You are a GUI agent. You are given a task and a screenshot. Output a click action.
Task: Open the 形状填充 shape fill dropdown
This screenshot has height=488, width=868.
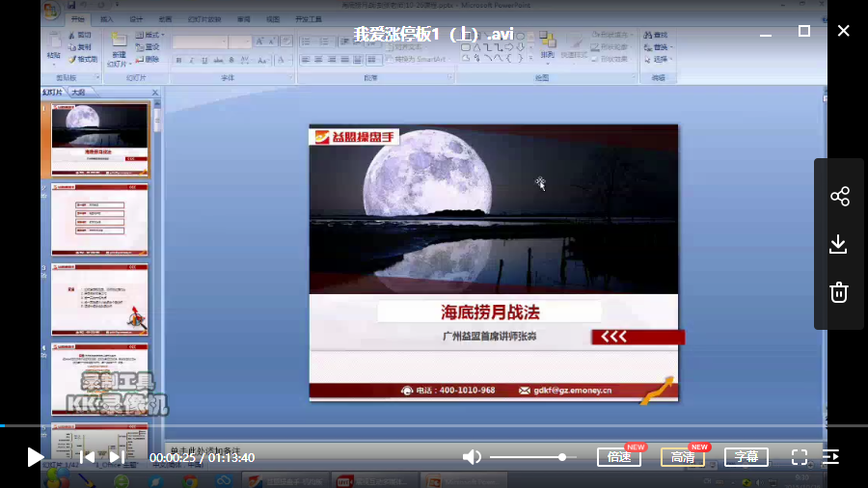point(611,35)
